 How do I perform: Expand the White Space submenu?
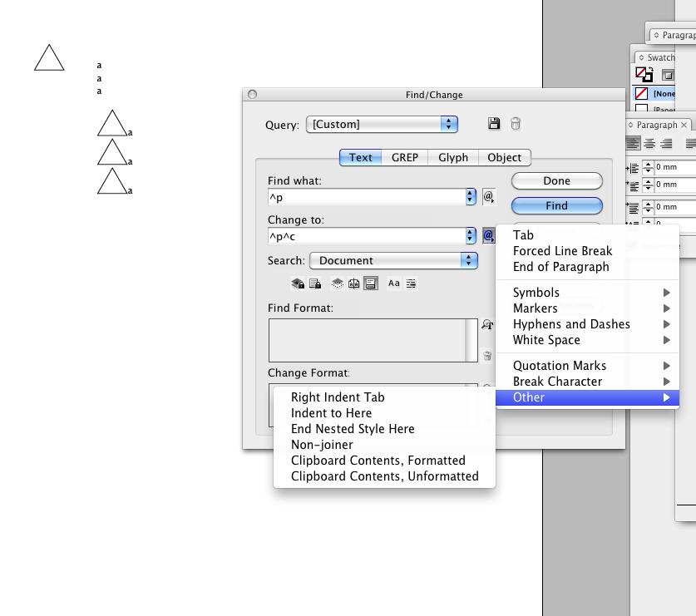[x=587, y=340]
